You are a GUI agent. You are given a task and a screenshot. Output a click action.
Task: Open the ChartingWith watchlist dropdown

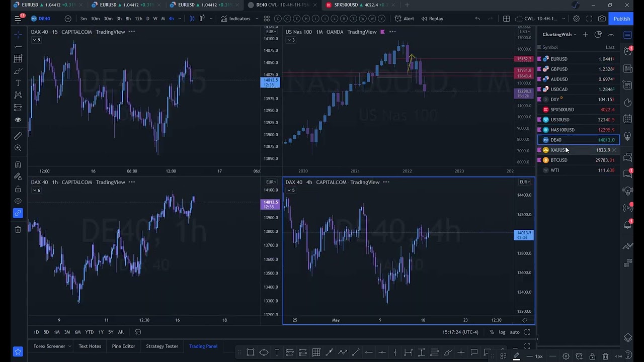[559, 34]
